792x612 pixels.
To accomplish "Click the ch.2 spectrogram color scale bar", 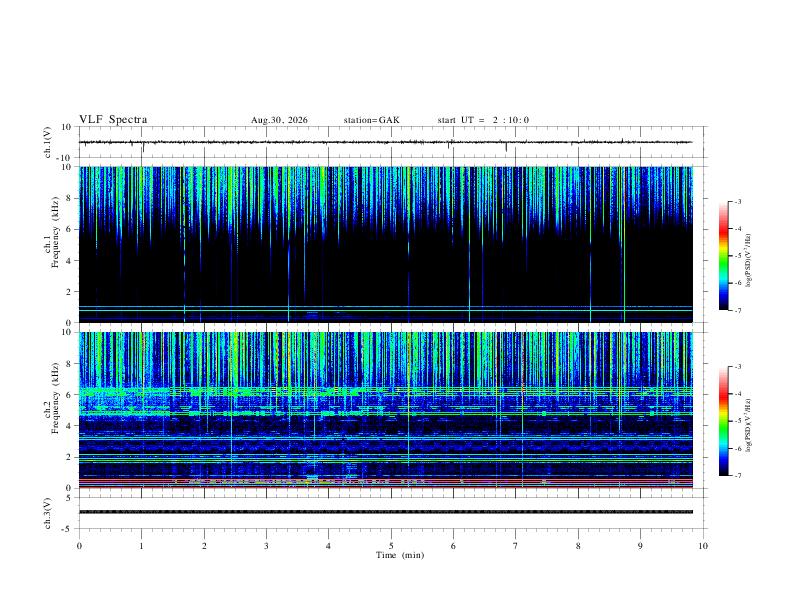I will 723,421.
